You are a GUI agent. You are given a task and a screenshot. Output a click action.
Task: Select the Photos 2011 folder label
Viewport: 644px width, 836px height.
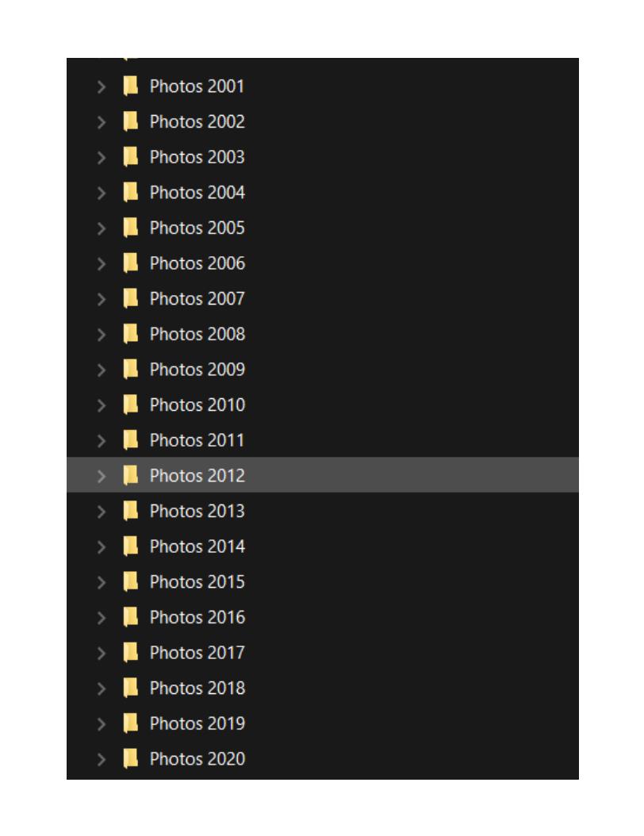pos(197,440)
